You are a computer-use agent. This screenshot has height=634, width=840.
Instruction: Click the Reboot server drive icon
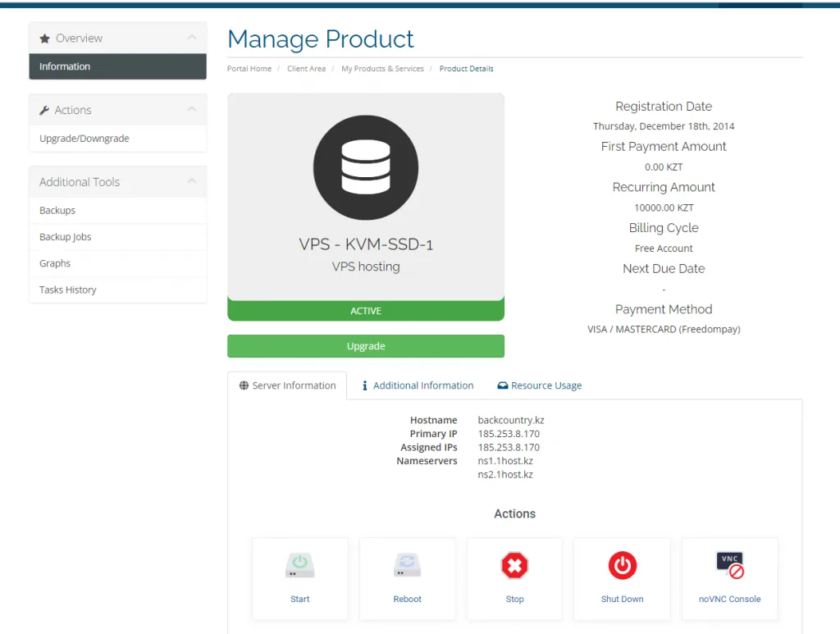tap(407, 565)
